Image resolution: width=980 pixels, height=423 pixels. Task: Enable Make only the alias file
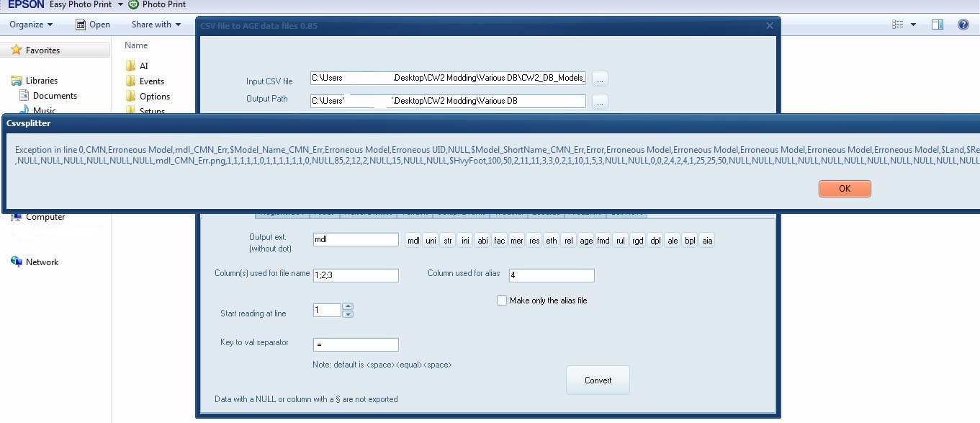click(x=502, y=300)
